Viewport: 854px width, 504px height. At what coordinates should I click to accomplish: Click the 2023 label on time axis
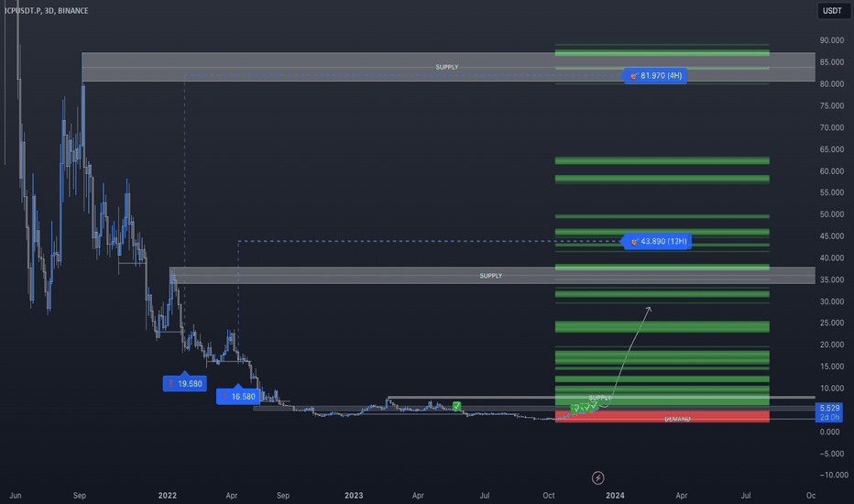tap(354, 495)
